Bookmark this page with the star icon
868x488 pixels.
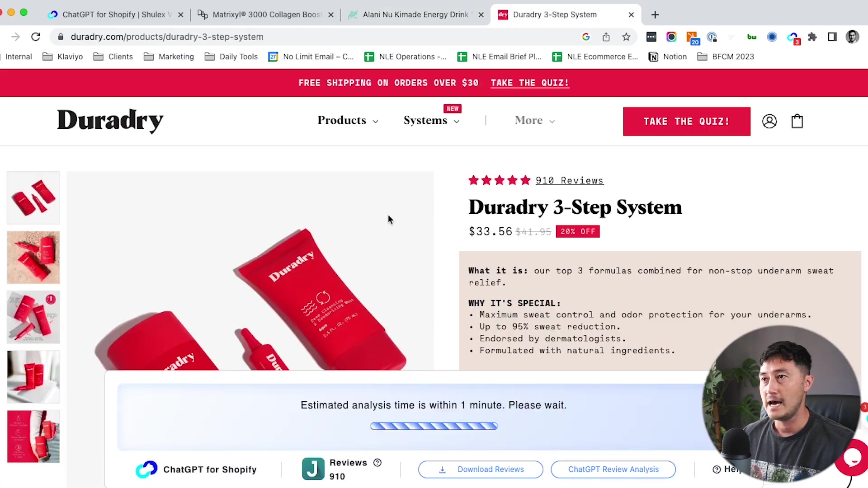626,37
